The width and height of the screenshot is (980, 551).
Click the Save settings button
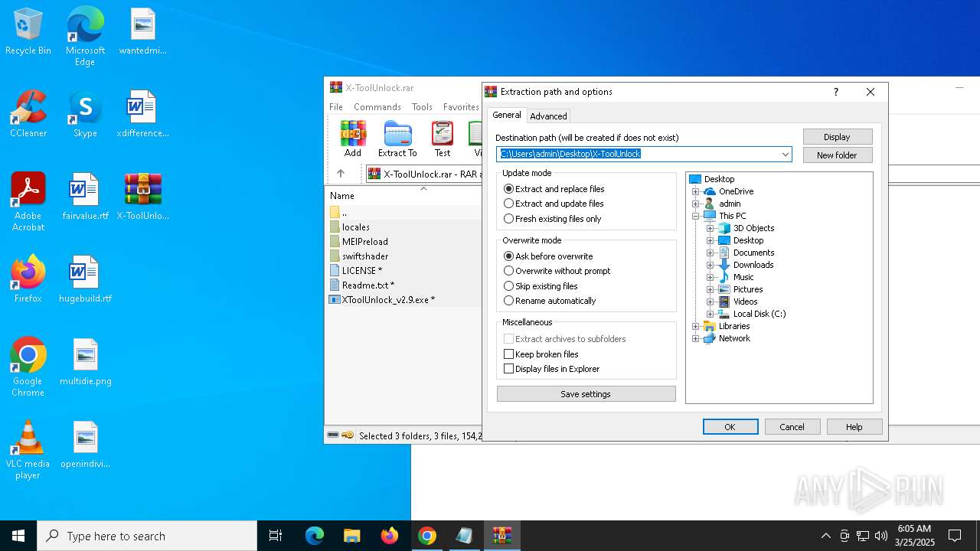586,394
